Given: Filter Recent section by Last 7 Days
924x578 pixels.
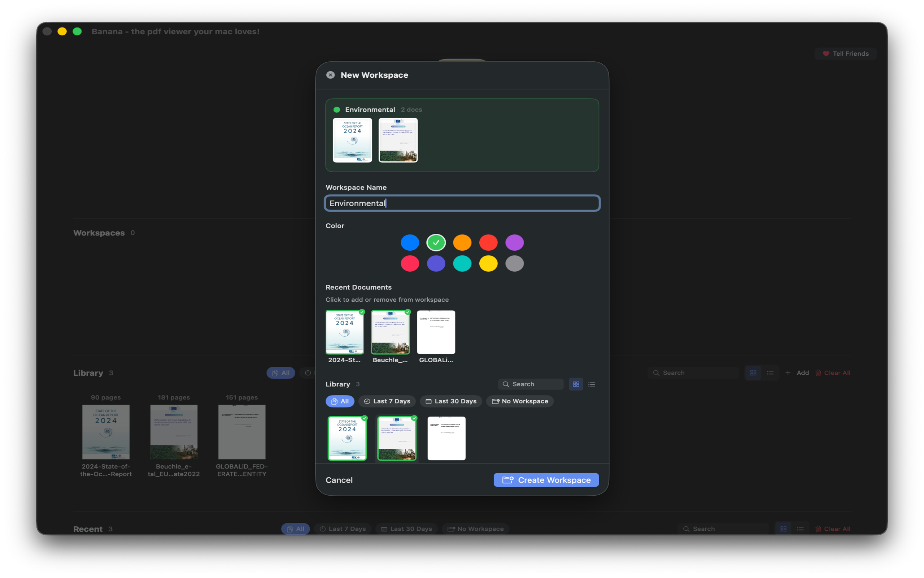Looking at the screenshot, I should point(343,529).
